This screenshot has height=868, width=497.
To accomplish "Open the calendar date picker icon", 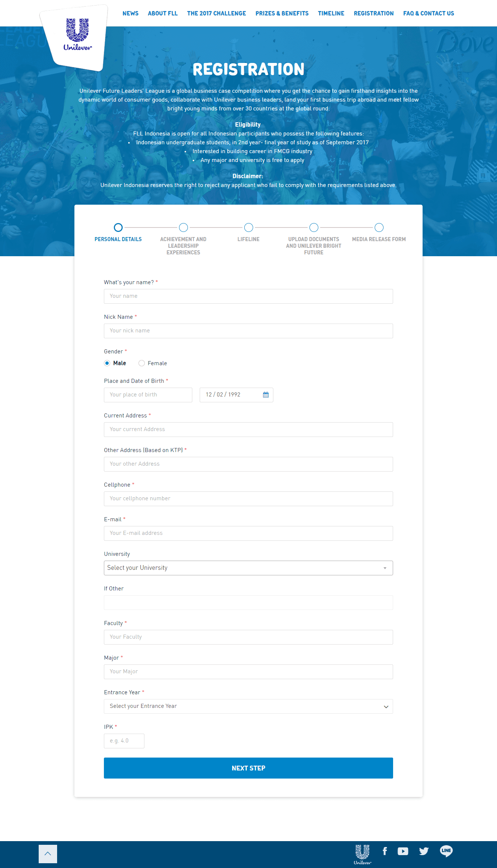I will tap(266, 395).
